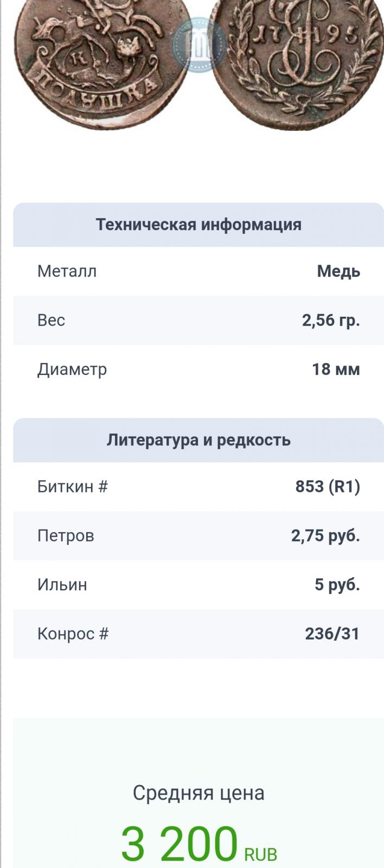Click the 853 (R1) rarity value

click(328, 487)
